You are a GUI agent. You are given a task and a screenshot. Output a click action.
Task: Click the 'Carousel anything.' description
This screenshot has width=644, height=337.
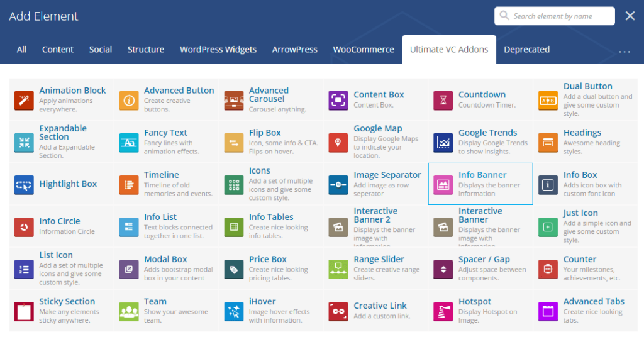pyautogui.click(x=277, y=109)
